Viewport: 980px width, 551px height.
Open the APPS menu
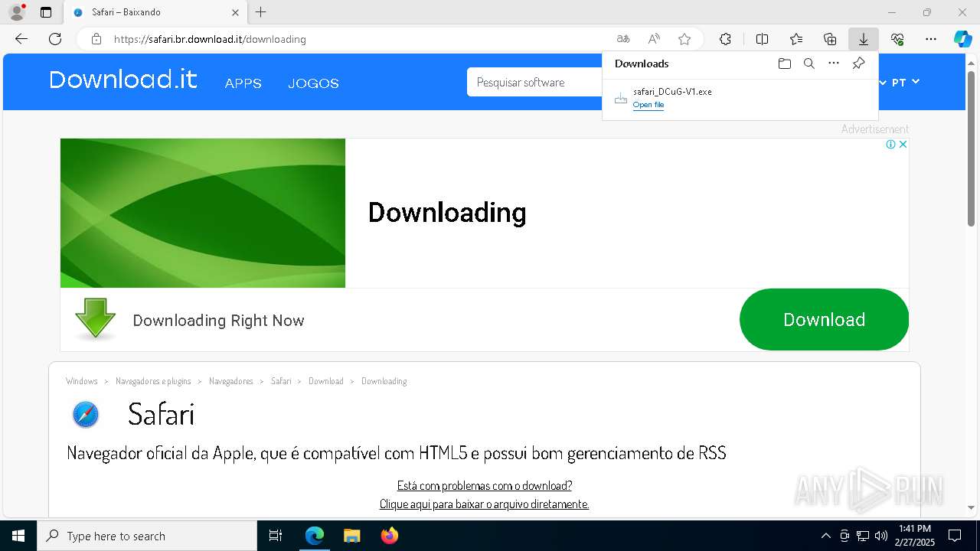click(x=243, y=83)
